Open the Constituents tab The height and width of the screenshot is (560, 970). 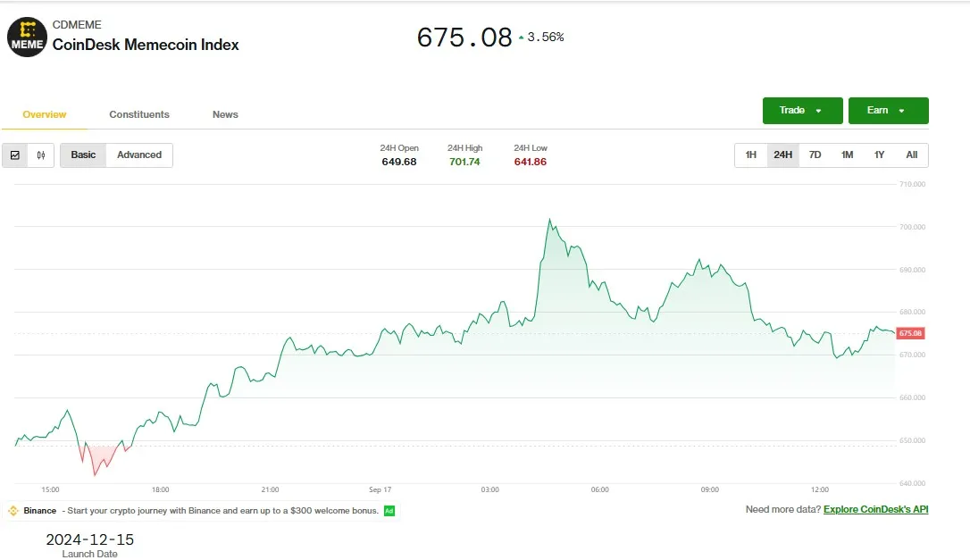point(138,114)
